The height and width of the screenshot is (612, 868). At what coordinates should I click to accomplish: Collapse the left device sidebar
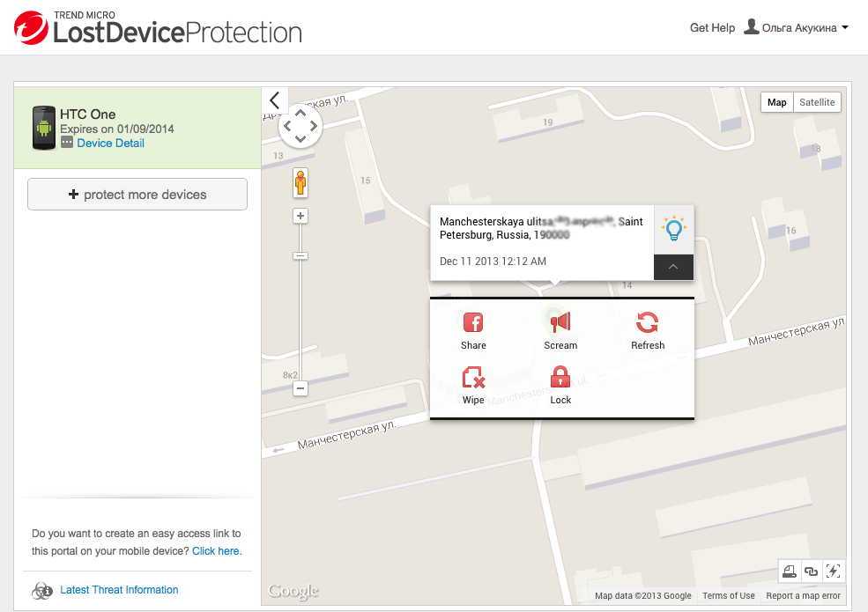pos(275,100)
